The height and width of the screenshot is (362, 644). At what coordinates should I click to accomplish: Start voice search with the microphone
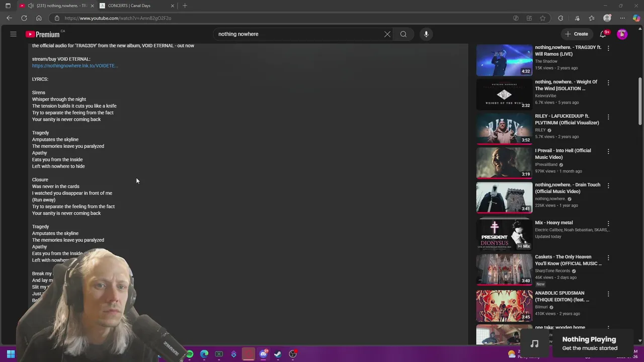tap(426, 34)
